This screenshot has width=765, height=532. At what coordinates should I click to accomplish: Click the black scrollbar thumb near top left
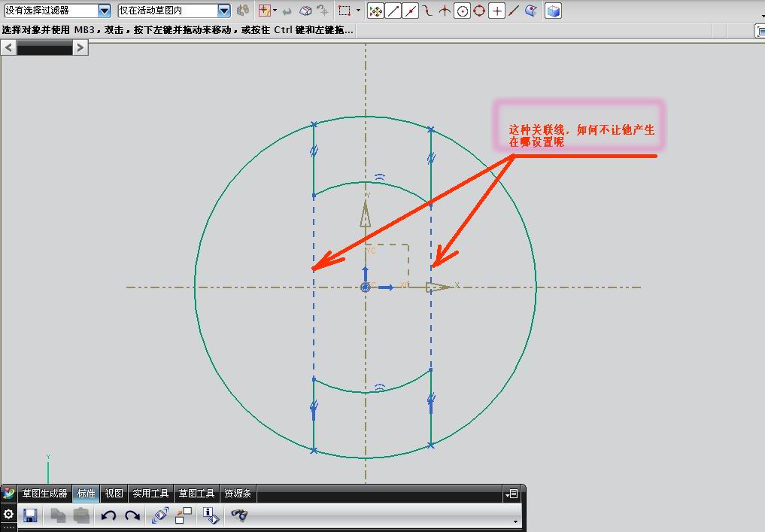point(44,48)
